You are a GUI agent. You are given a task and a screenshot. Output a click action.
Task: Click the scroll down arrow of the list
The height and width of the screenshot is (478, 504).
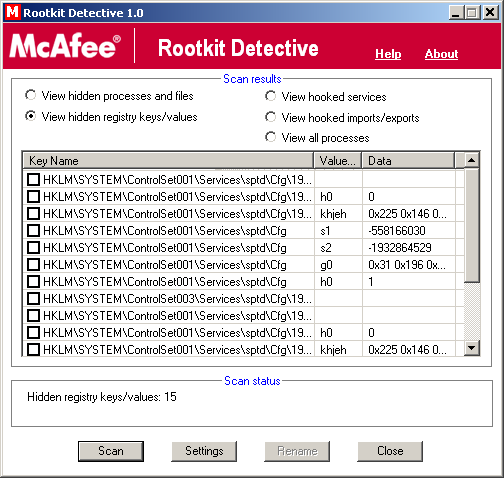[471, 348]
